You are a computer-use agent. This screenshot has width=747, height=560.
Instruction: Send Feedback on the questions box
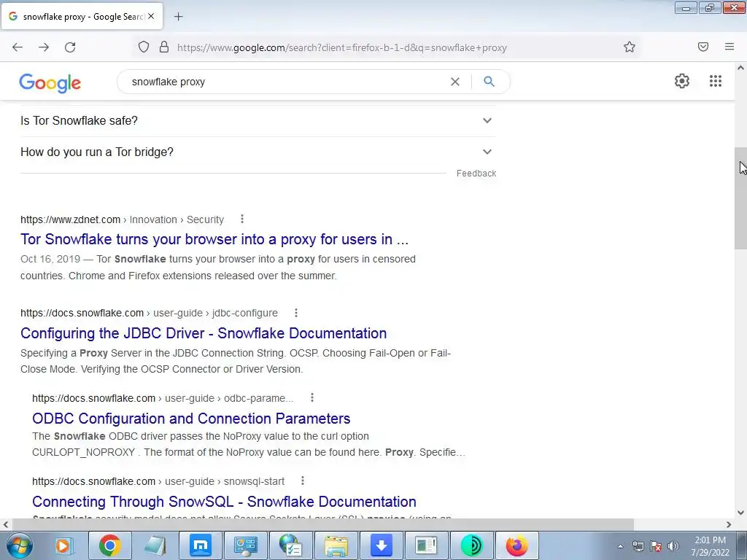(476, 174)
